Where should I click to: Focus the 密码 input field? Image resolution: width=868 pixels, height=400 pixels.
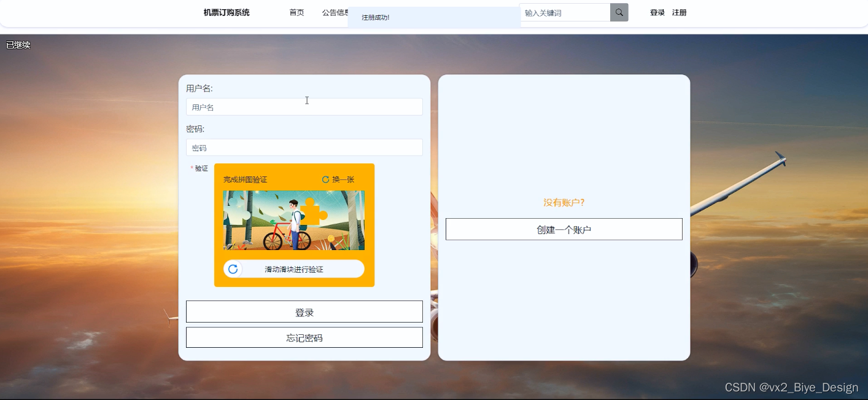coord(304,147)
